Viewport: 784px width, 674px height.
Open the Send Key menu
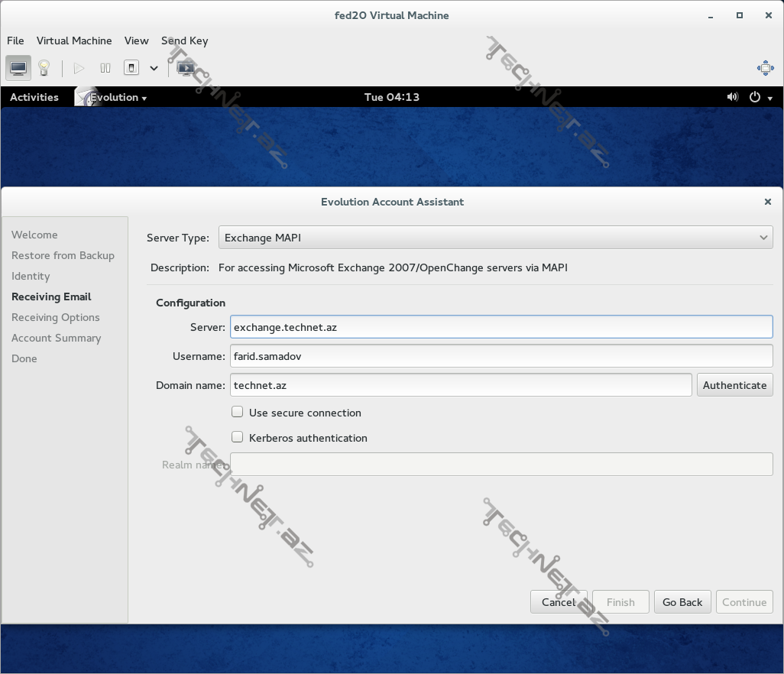point(184,41)
